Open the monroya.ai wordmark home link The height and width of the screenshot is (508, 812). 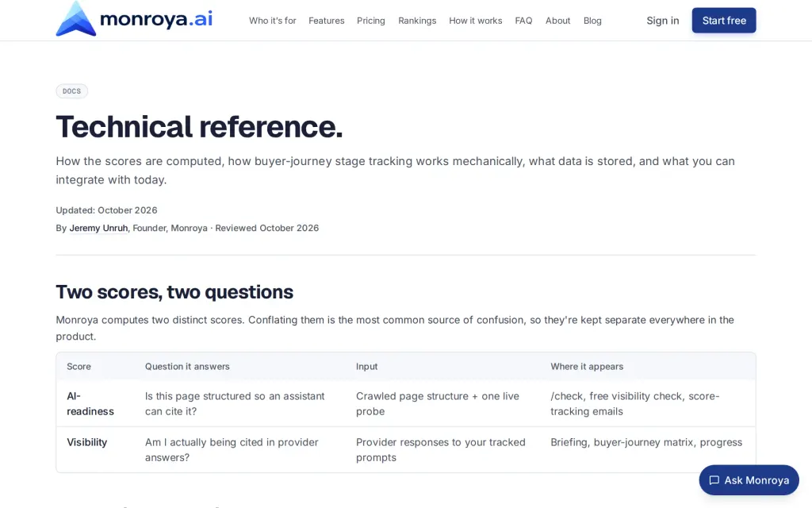pos(156,19)
